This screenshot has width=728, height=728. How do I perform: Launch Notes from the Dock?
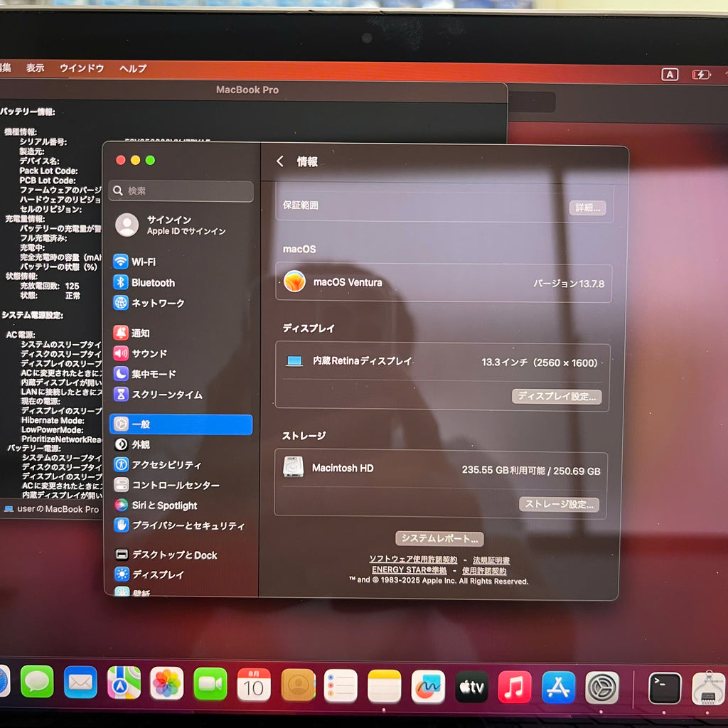385,686
